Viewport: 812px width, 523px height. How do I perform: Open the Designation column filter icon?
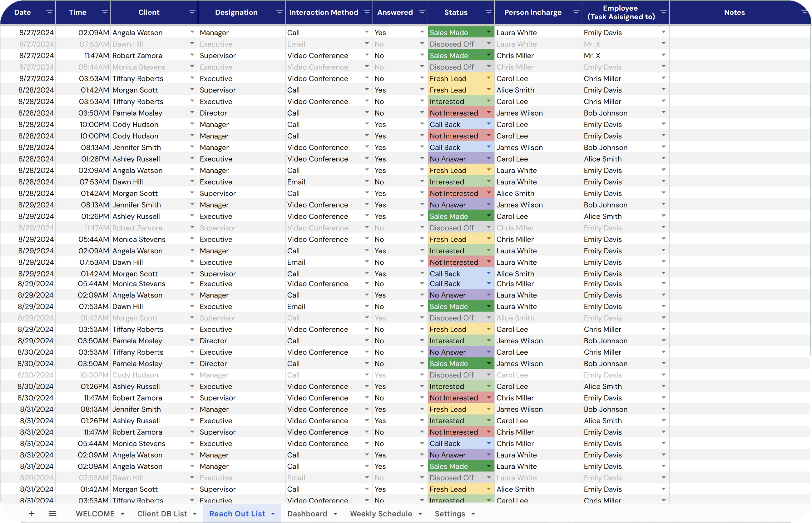coord(280,12)
